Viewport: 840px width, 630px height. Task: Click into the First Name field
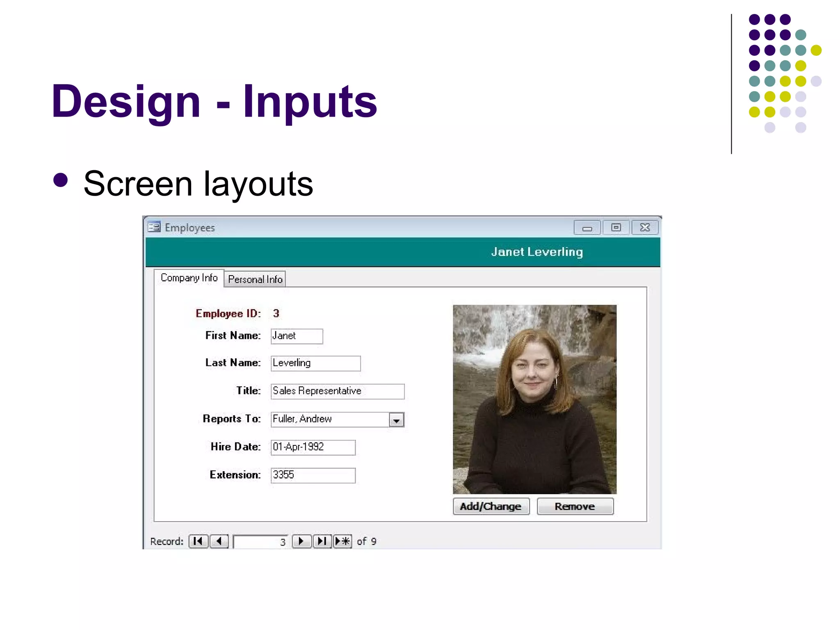click(x=297, y=336)
